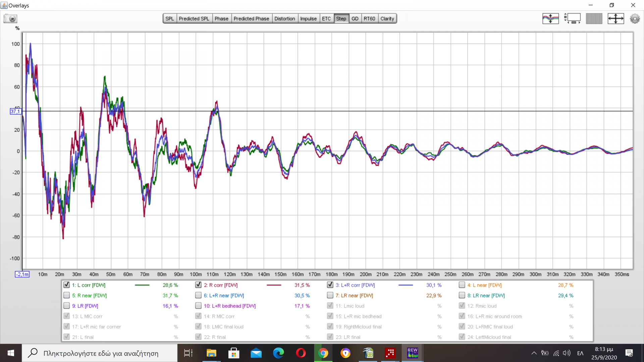Viewport: 644px width, 362px height.
Task: Open the Windows Start menu
Action: click(11, 353)
